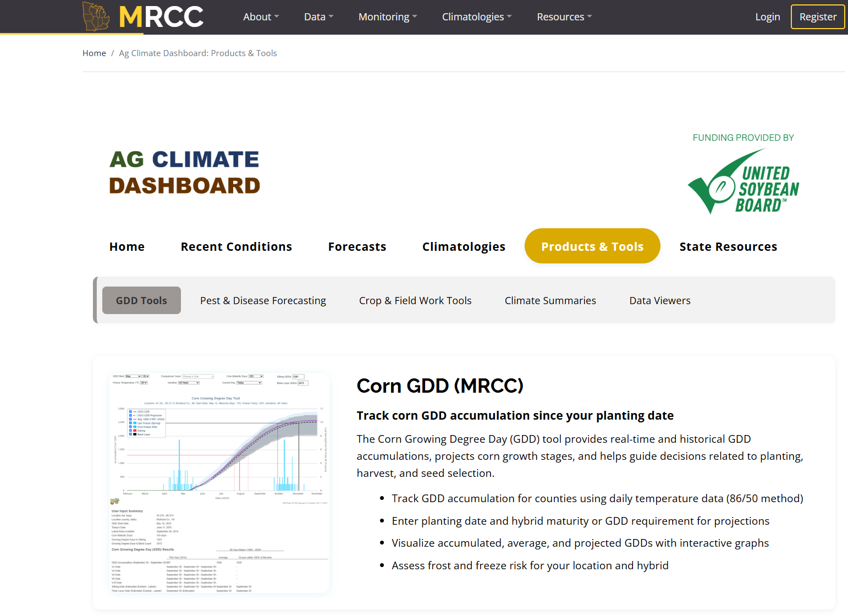Click bullet 'Visualize accumulated, average, and projected GDDs'
The image size is (848, 616).
[x=580, y=543]
